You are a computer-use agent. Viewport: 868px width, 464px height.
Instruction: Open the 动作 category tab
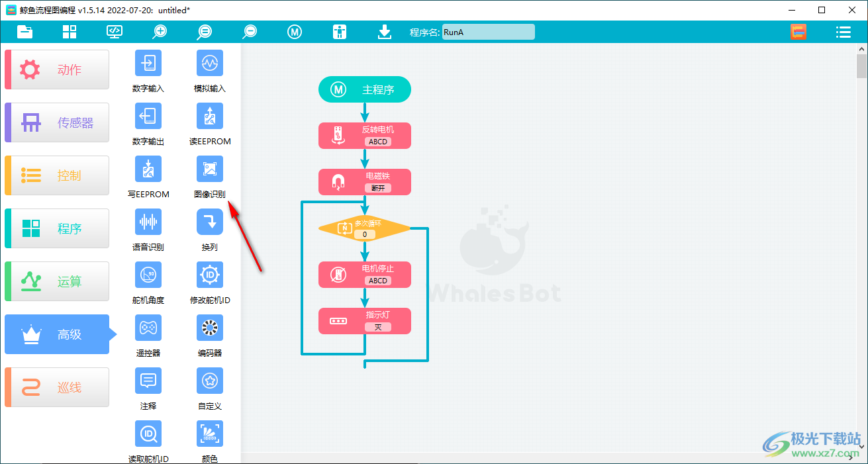57,70
